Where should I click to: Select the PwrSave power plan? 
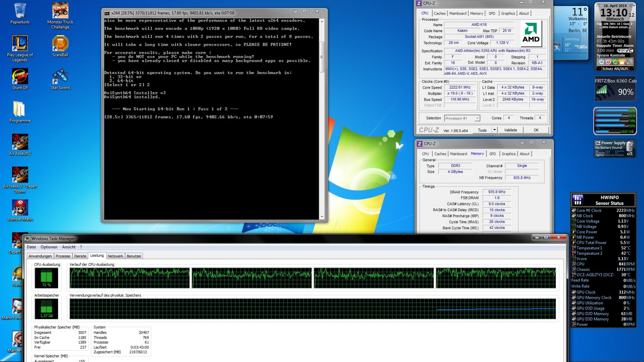[x=620, y=155]
